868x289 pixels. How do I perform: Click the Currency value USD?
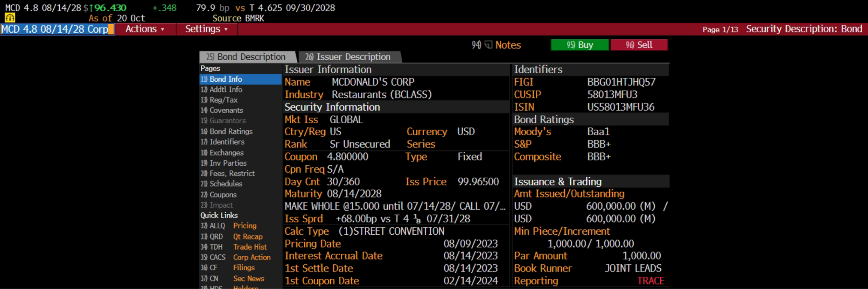466,132
